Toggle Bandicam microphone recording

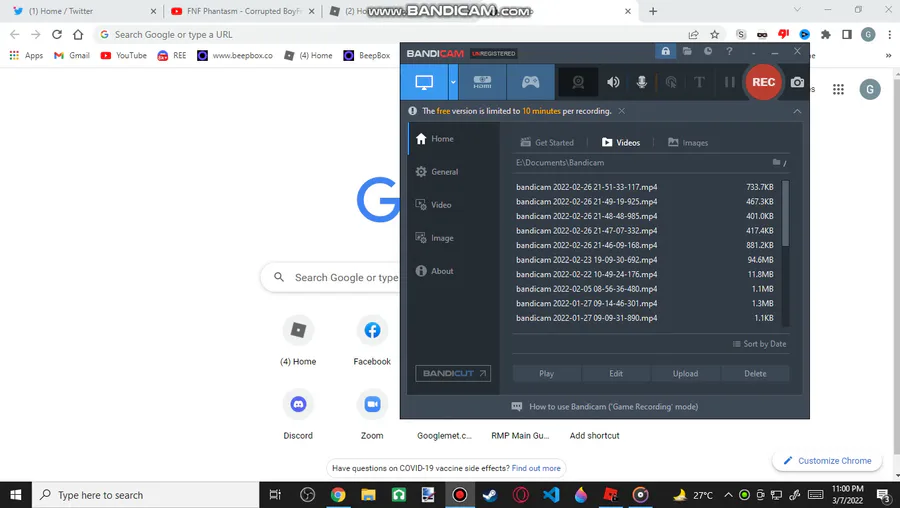coord(642,82)
